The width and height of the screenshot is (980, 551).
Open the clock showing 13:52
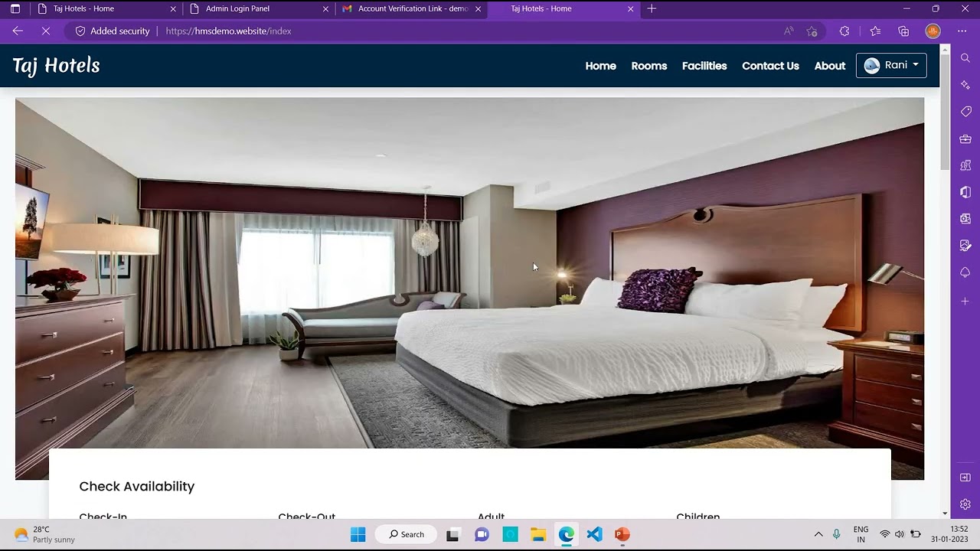[x=949, y=534]
